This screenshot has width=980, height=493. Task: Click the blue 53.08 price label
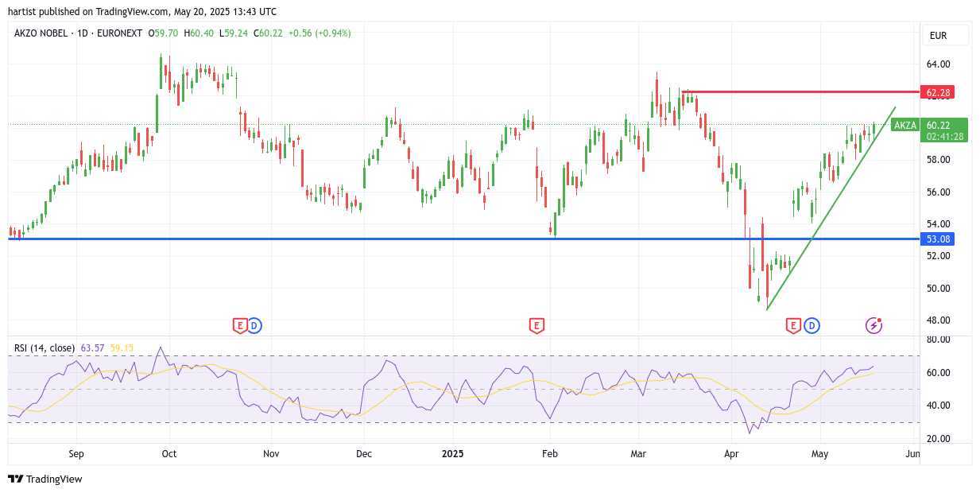point(937,239)
